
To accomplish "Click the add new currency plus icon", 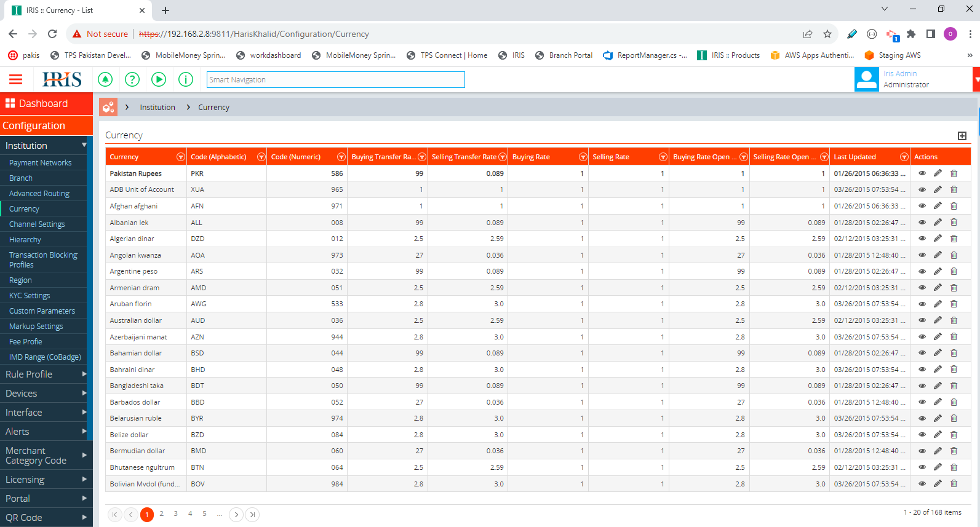I will pyautogui.click(x=962, y=136).
